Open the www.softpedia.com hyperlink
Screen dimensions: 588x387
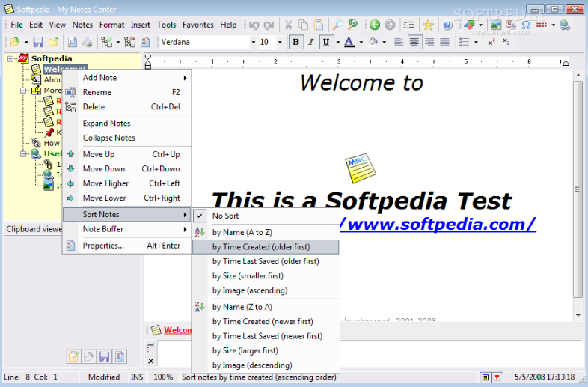tap(438, 224)
